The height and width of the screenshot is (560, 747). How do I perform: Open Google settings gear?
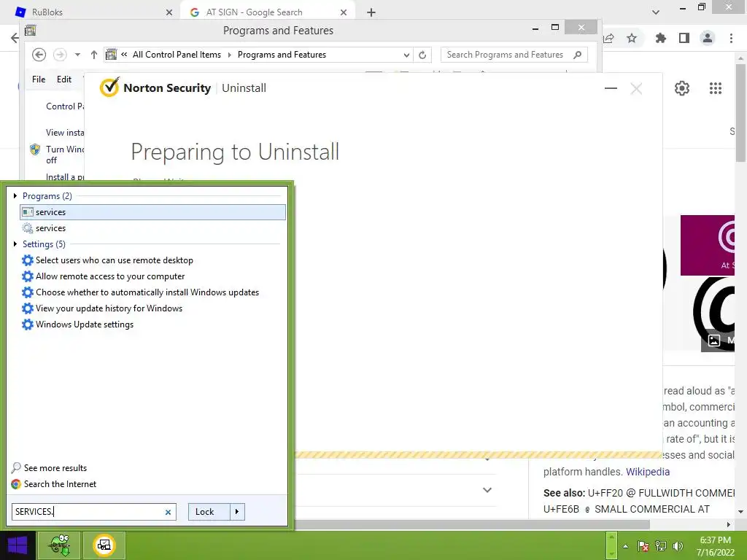pyautogui.click(x=682, y=88)
